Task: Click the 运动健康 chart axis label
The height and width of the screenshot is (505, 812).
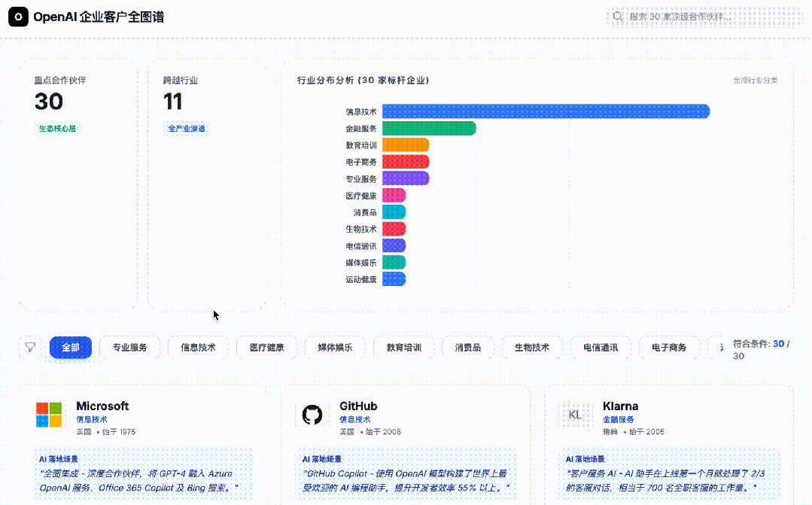Action: click(361, 280)
